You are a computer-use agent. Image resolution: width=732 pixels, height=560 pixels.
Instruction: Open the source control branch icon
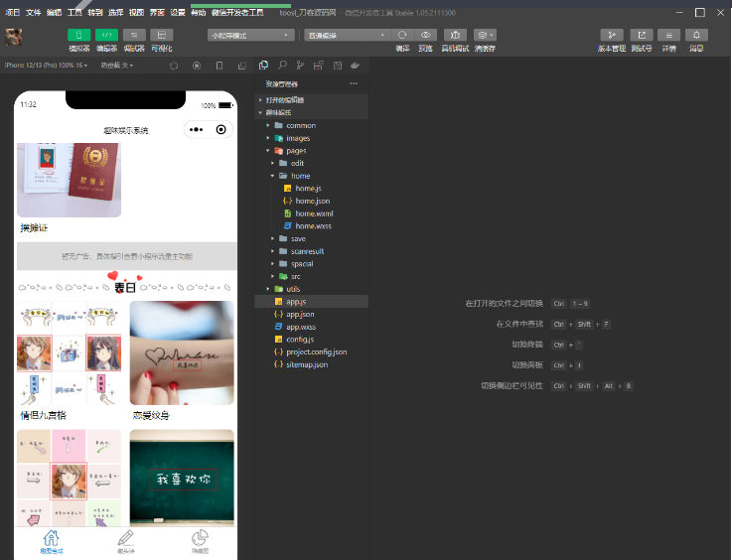pyautogui.click(x=300, y=66)
